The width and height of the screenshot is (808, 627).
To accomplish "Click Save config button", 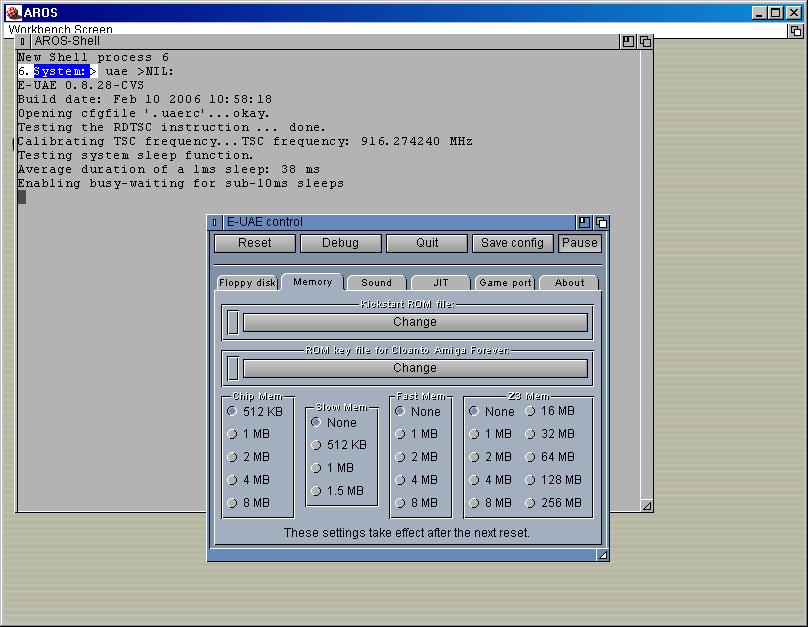I will point(513,243).
